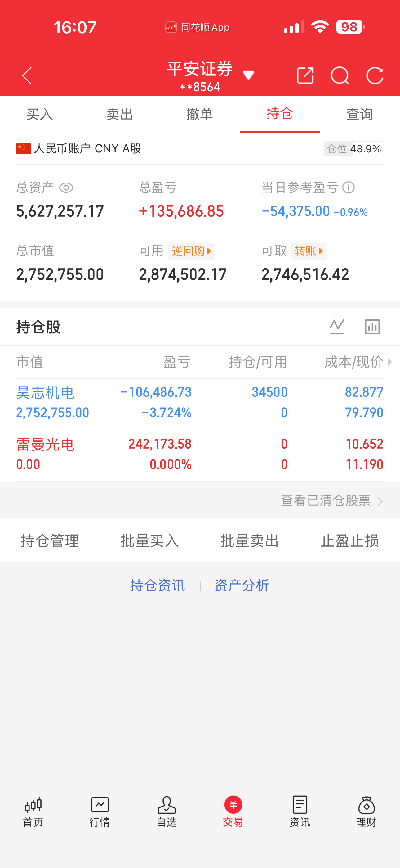This screenshot has height=868, width=400.
Task: Open the 昊志机电 holding row
Action: click(x=200, y=404)
